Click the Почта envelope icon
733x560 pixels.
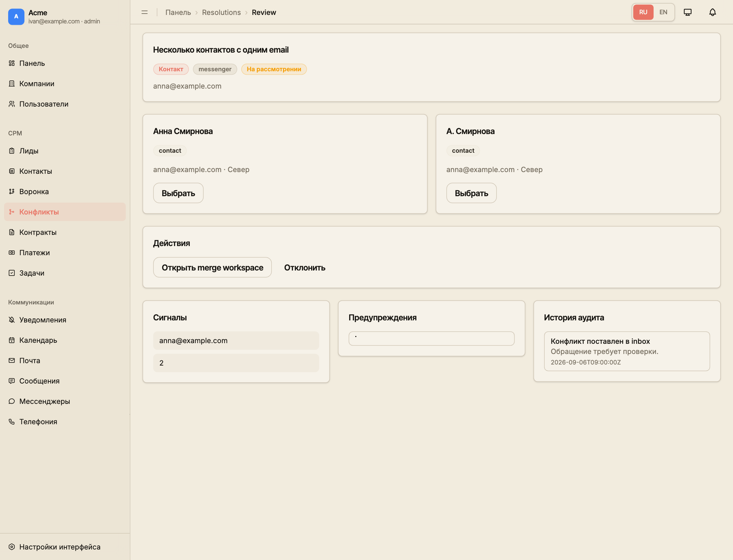coord(12,360)
